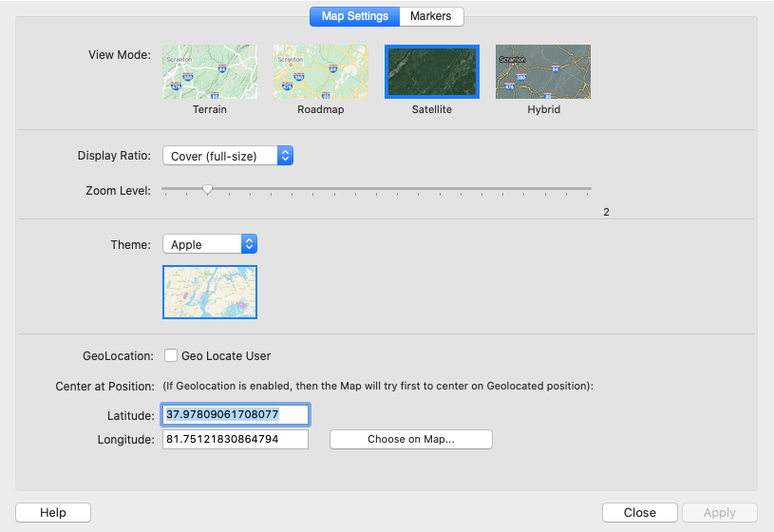The height and width of the screenshot is (532, 774).
Task: Click the far right end of Zoom Level track
Action: click(590, 189)
